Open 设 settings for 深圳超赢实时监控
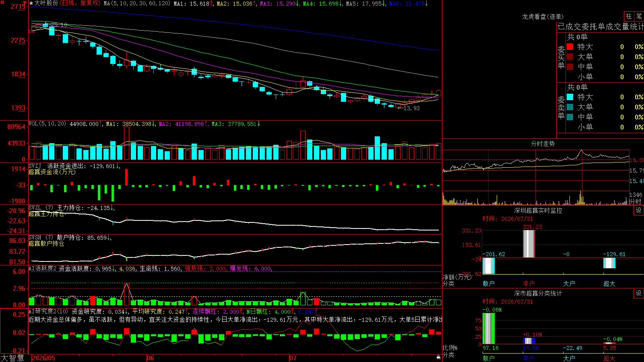644x362 pixels. pos(639,210)
